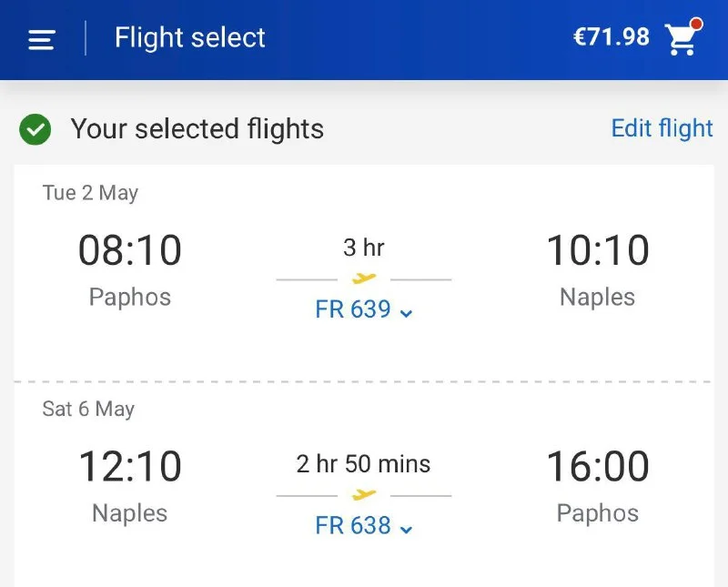This screenshot has height=587, width=728.
Task: Select the 16:00 Paphos arrival time
Action: coord(598,467)
